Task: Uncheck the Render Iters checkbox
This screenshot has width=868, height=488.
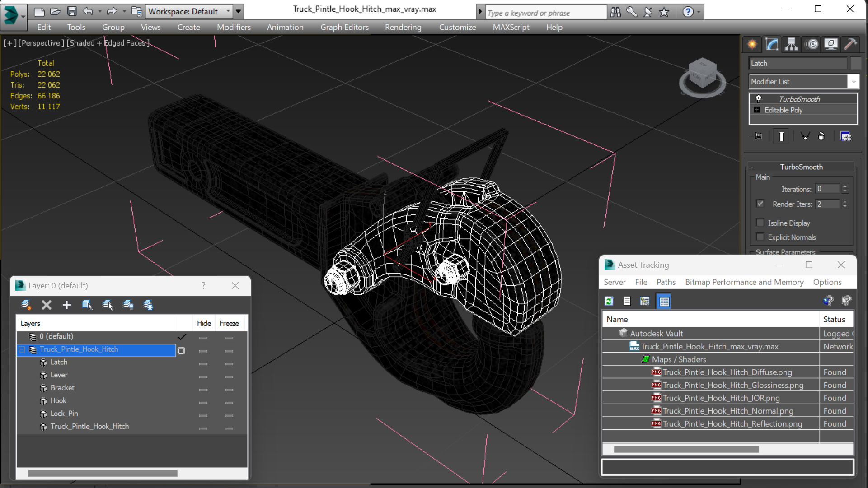Action: (x=760, y=204)
